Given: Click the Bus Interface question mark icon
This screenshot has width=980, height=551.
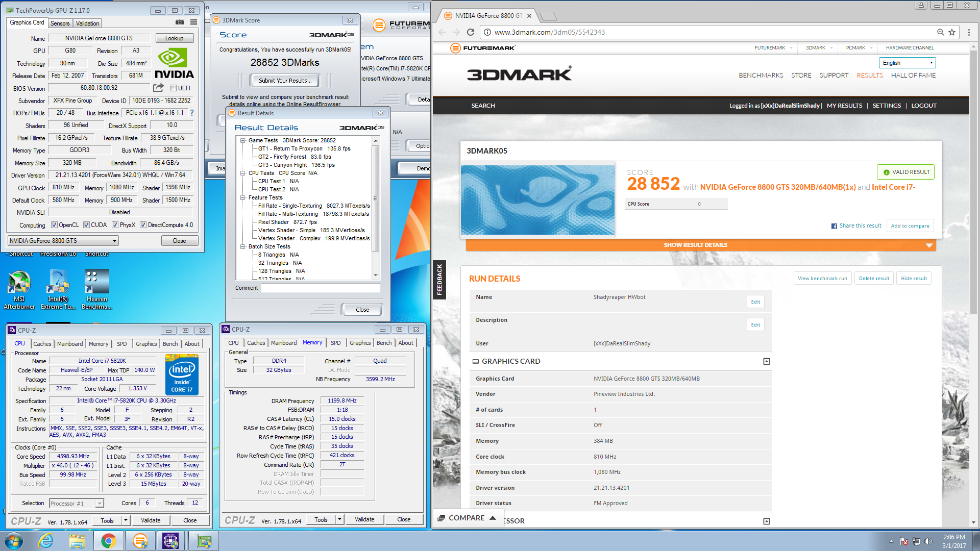Looking at the screenshot, I should 192,113.
